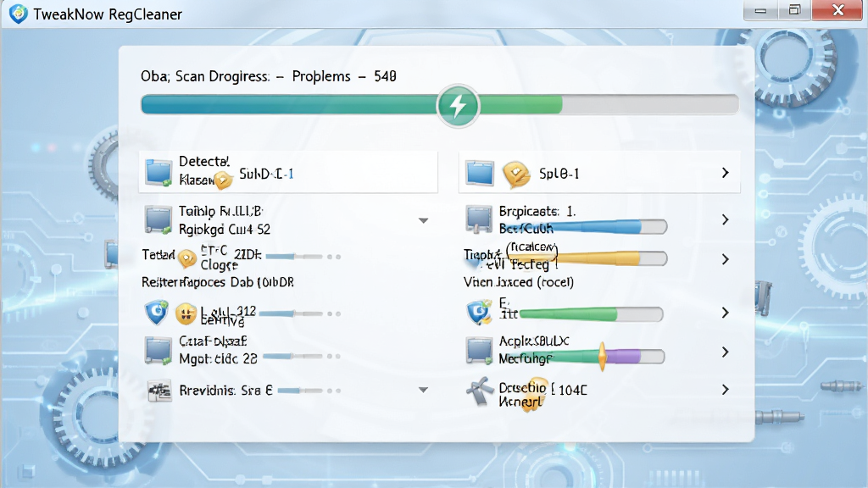Click the yellow tag icon before SulD-C-1
The height and width of the screenshot is (488, 868).
coord(223,180)
